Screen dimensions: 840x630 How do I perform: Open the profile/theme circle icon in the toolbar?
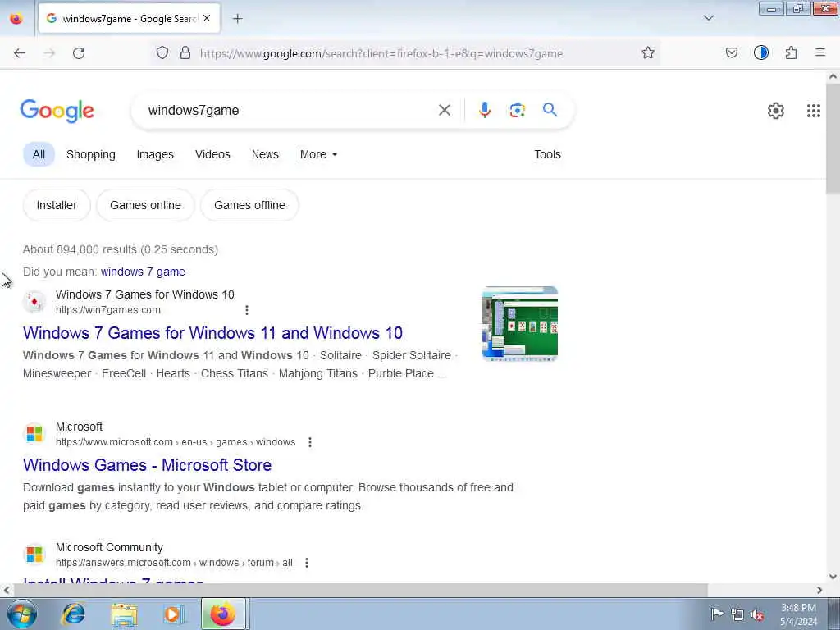761,52
